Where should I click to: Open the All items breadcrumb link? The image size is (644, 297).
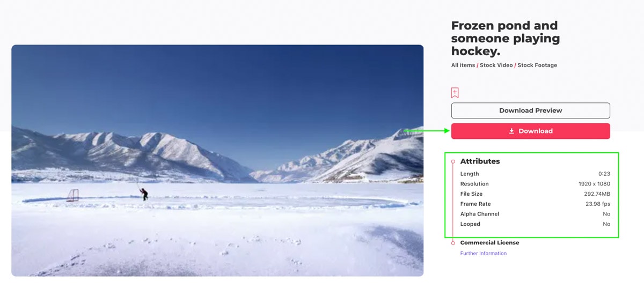(x=463, y=65)
